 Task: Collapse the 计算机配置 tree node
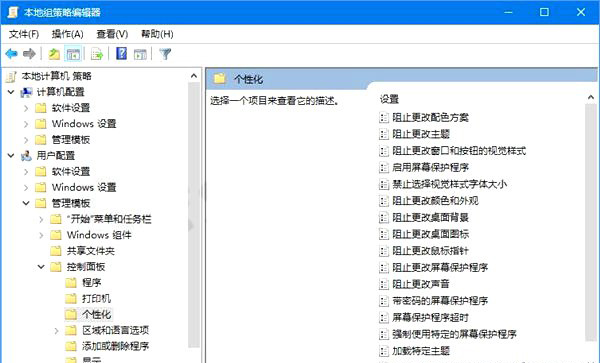[11, 92]
